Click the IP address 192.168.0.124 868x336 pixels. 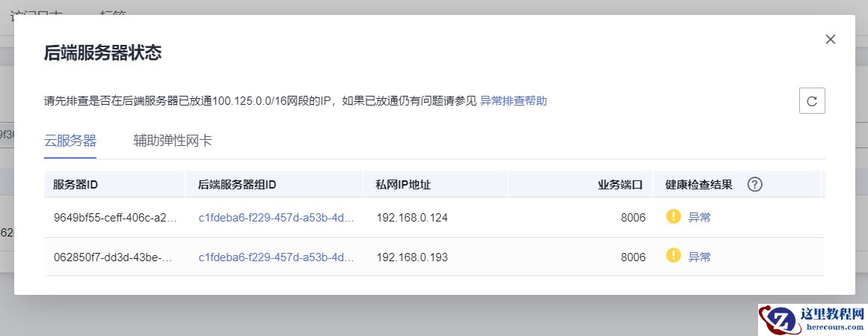pyautogui.click(x=412, y=218)
